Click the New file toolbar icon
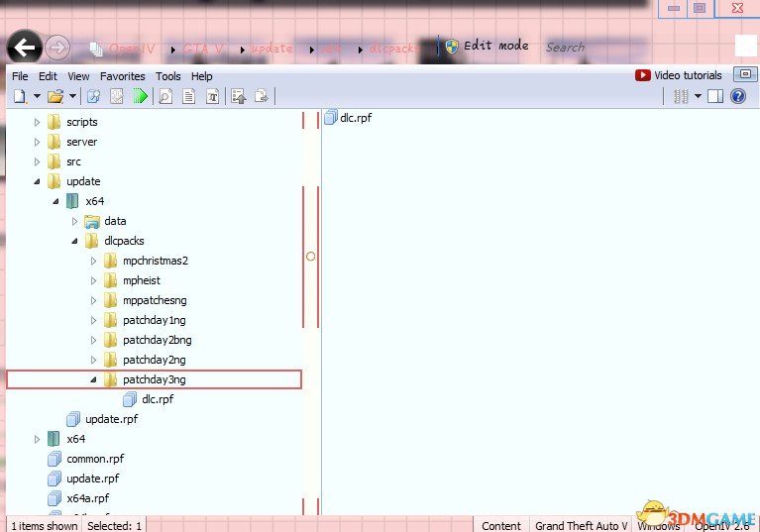This screenshot has width=760, height=532. coord(20,96)
